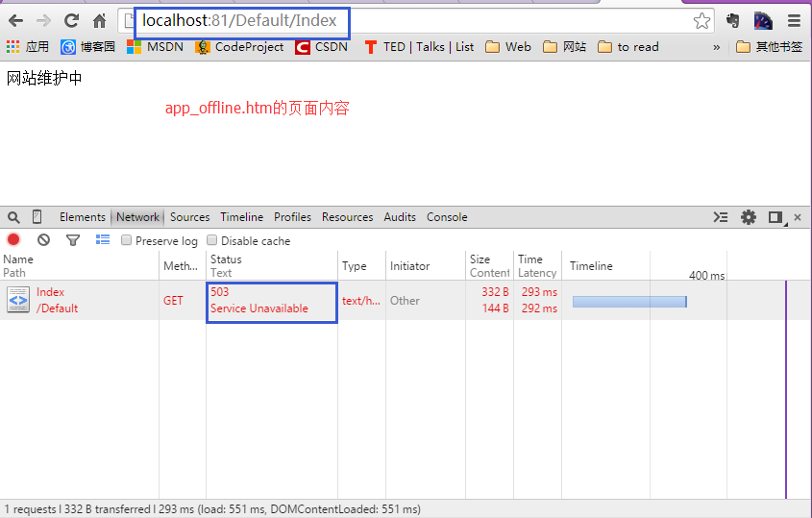The image size is (812, 518).
Task: Open the CodeProject bookmark
Action: 240,47
